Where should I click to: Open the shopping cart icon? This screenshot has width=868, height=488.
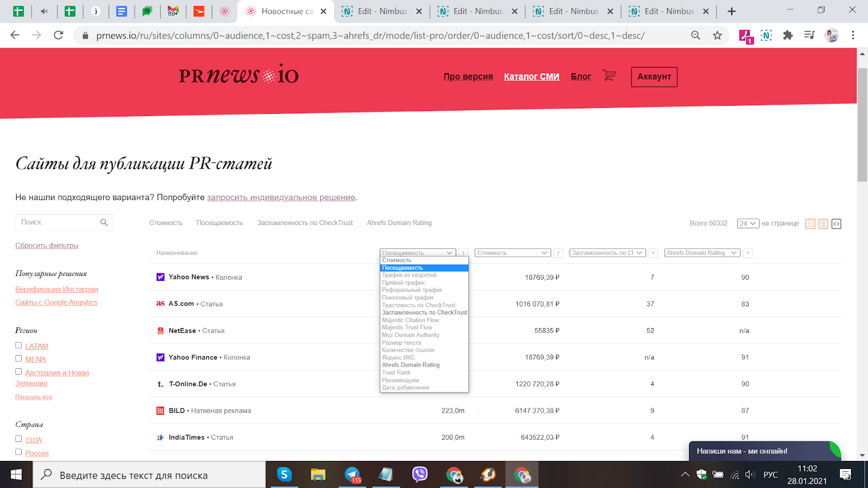point(609,76)
